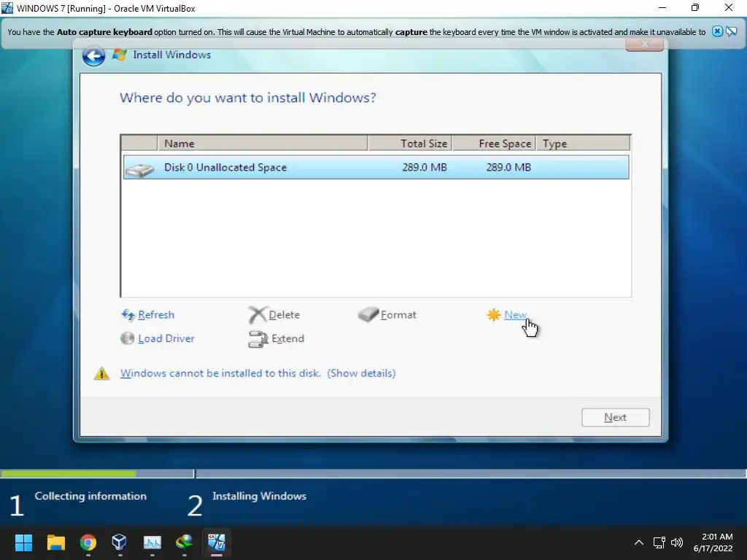Click the New link
The width and height of the screenshot is (747, 560).
pos(515,315)
